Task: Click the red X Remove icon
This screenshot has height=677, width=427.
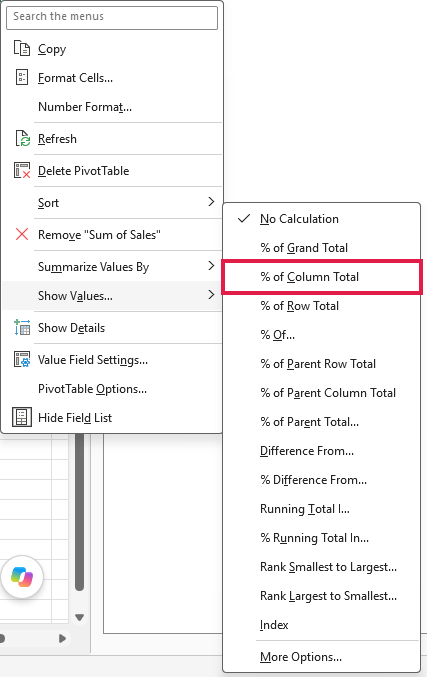Action: 22,234
